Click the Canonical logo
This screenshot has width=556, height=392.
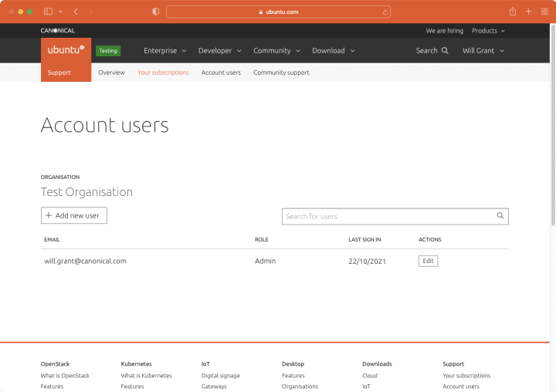tap(57, 31)
